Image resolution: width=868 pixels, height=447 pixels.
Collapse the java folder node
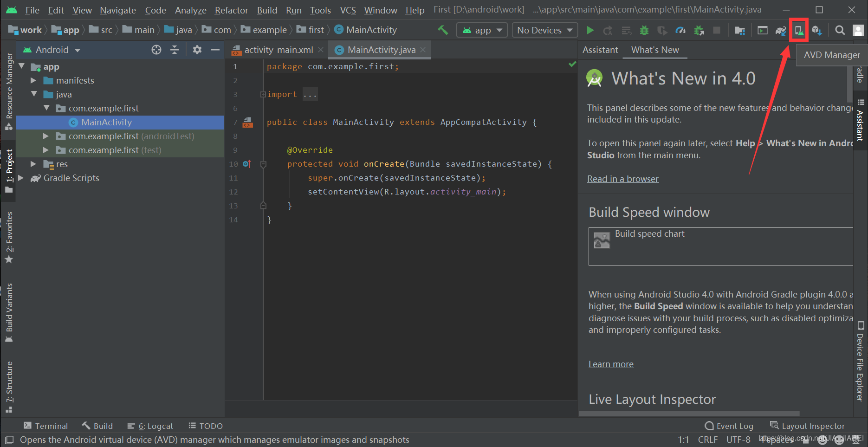[33, 94]
